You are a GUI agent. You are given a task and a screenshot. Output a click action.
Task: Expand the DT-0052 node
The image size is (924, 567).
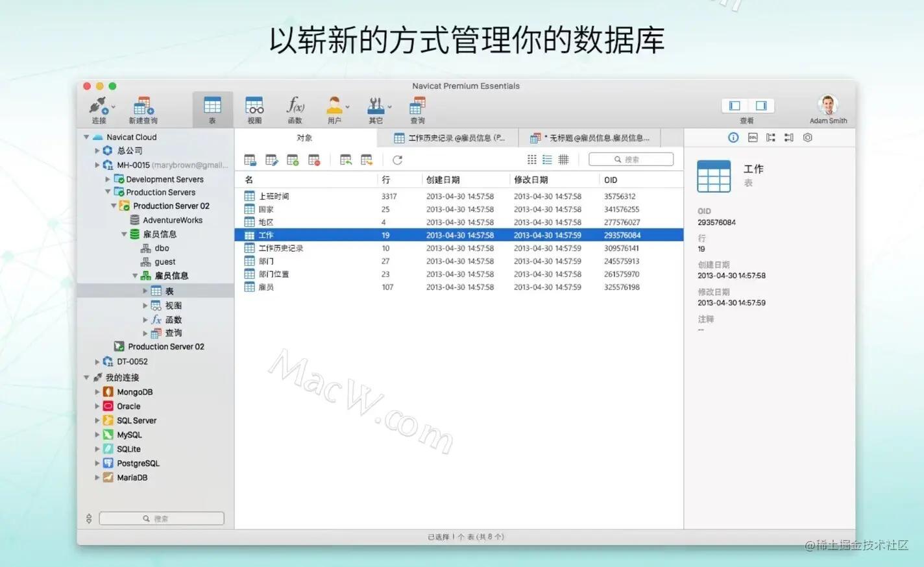[x=97, y=362]
